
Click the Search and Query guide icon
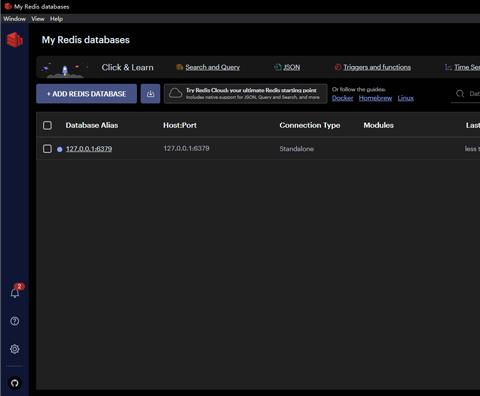tap(179, 67)
